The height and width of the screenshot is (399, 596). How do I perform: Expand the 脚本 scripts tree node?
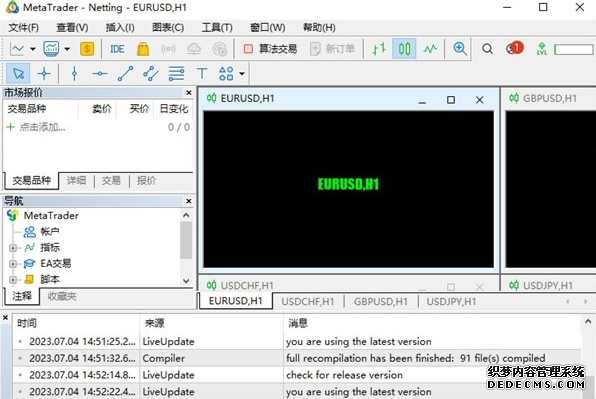pos(13,280)
